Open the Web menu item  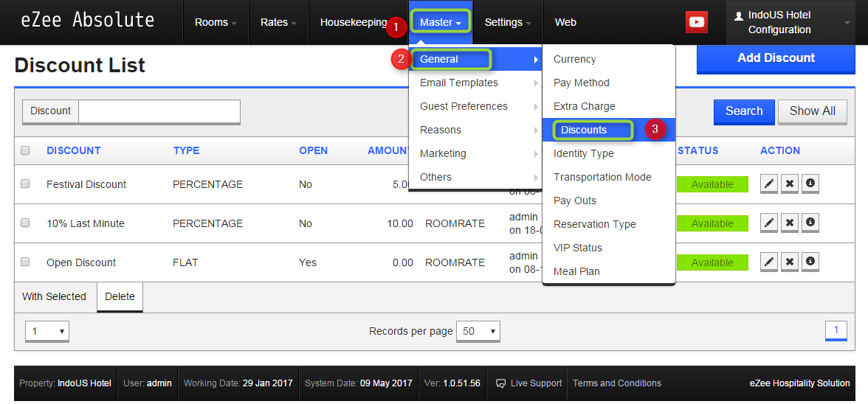coord(565,23)
